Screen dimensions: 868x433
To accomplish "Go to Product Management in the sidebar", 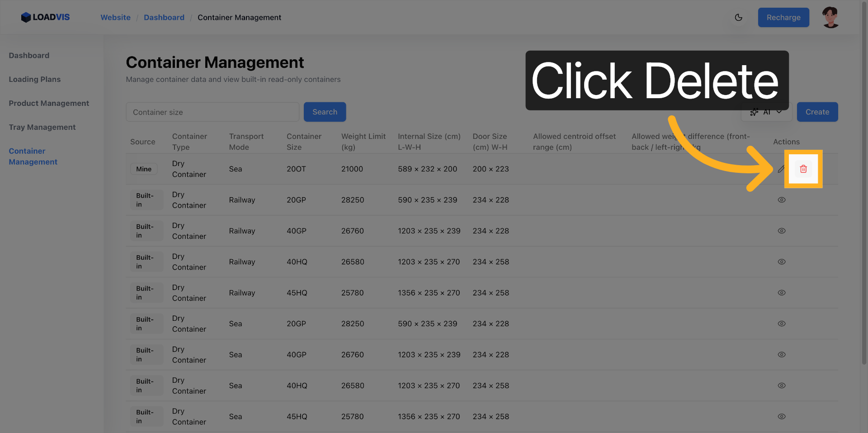I will tap(49, 104).
